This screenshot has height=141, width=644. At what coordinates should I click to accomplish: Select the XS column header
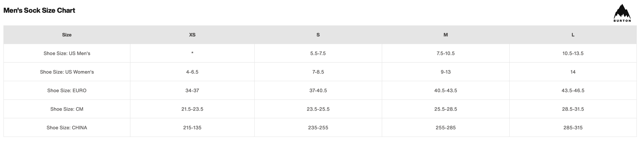pos(192,35)
